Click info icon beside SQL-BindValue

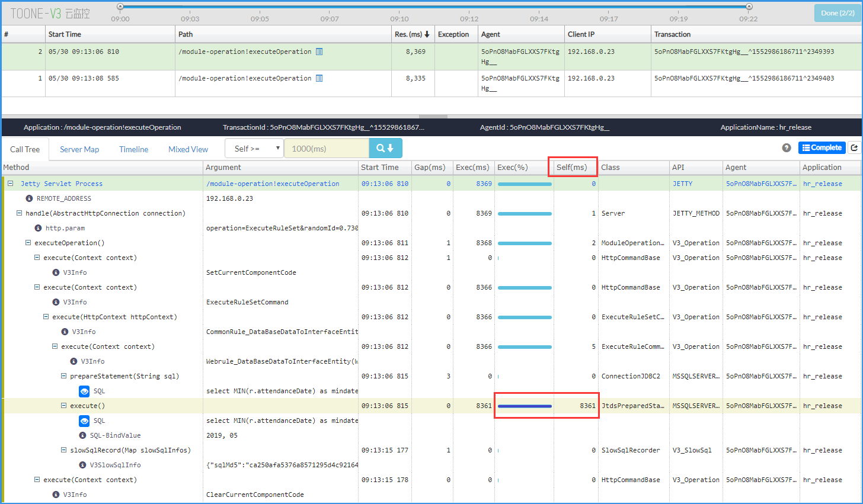[x=82, y=435]
